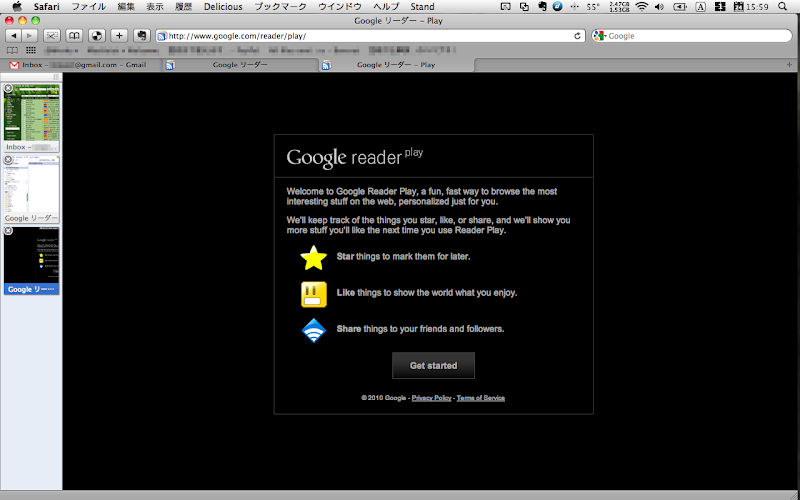Click the 15:59 clock in menu bar
Screen dimensions: 800x500
click(757, 7)
